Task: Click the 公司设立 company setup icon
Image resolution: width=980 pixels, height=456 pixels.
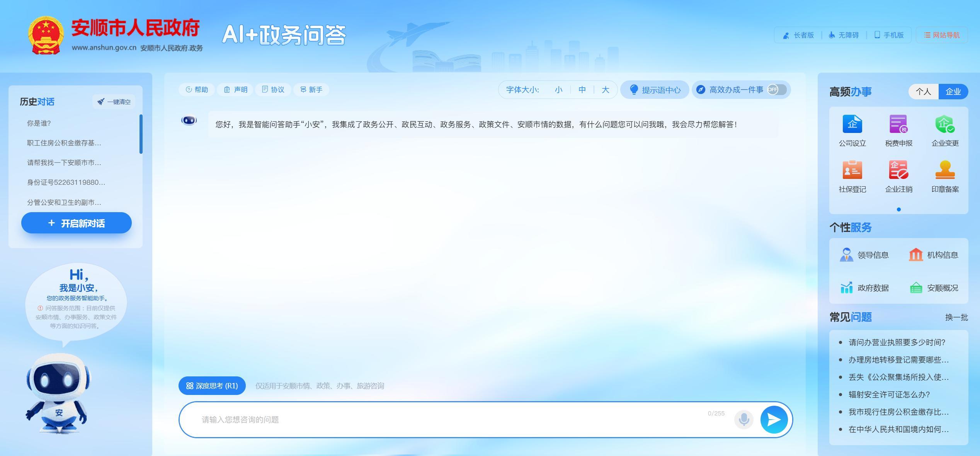Action: click(x=852, y=124)
